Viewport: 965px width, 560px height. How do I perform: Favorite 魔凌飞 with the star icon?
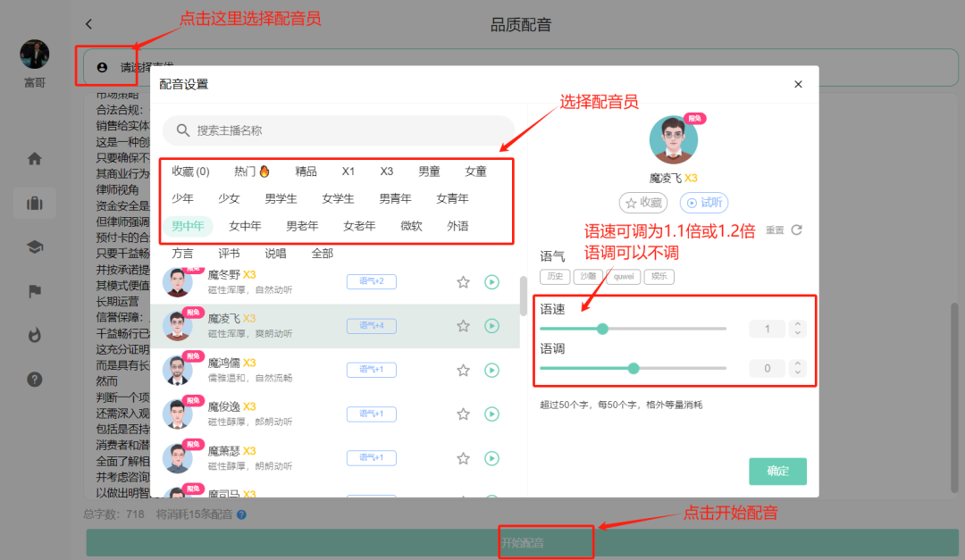point(464,325)
